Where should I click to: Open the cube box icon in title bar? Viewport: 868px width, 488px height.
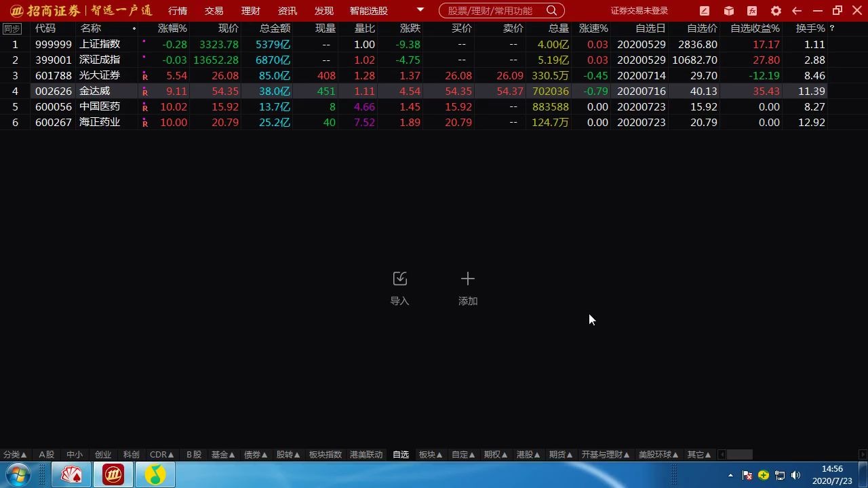[x=728, y=11]
